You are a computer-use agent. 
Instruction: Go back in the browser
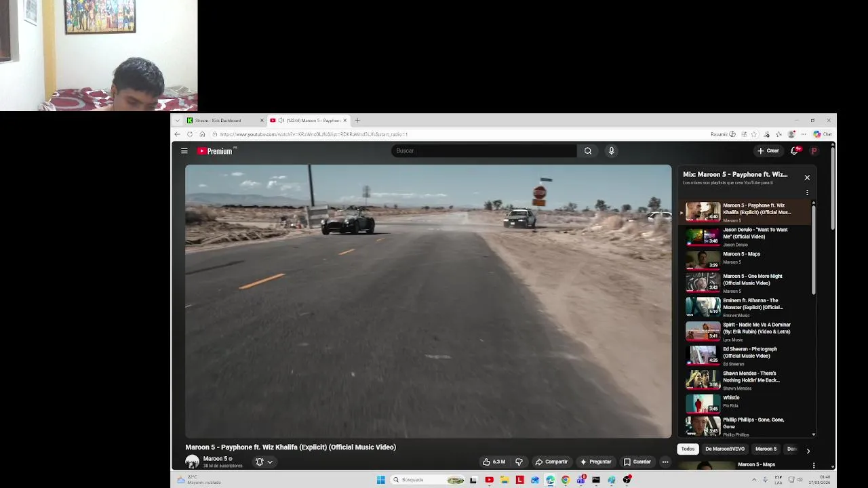[178, 134]
